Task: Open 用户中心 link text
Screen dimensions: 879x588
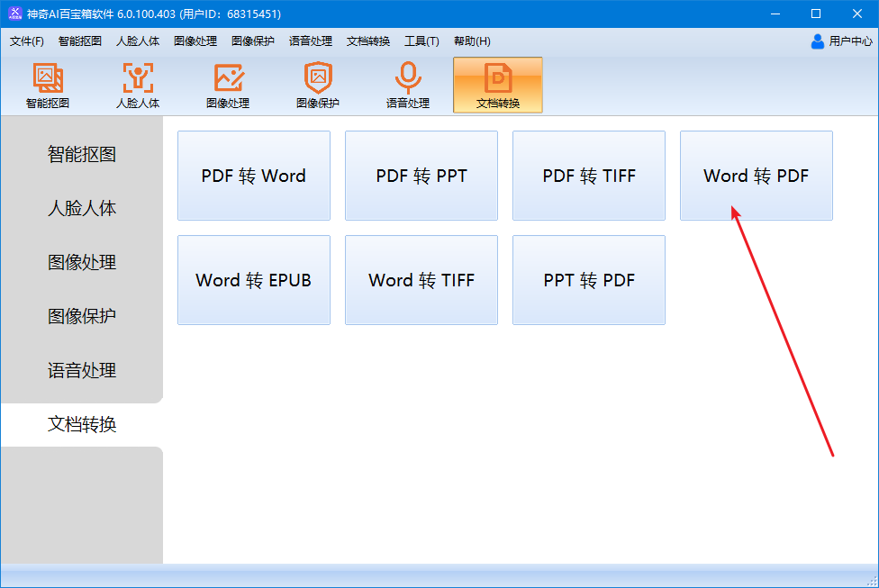Action: [x=850, y=41]
